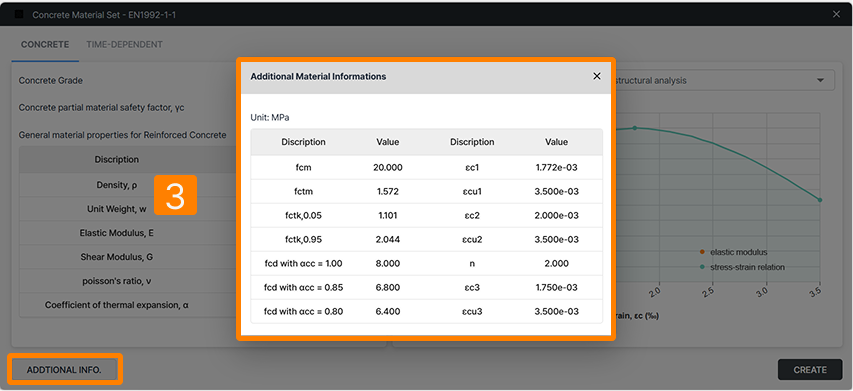Click the Elastic Modulus, E row
The height and width of the screenshot is (391, 853).
coord(128,233)
